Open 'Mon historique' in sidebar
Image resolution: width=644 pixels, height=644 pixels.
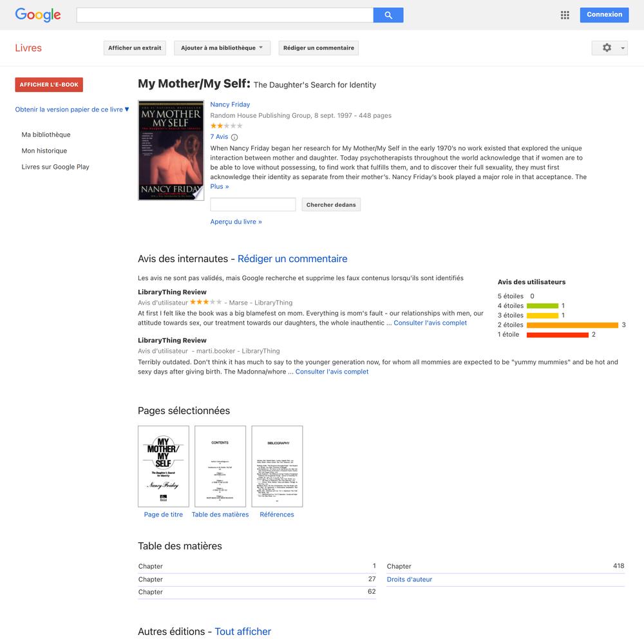pyautogui.click(x=44, y=151)
